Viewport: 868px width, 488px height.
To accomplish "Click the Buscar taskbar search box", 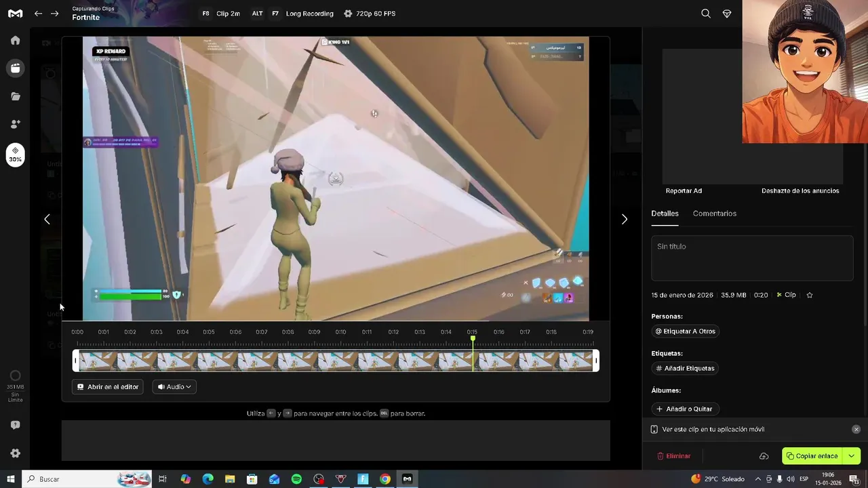I will (88, 479).
